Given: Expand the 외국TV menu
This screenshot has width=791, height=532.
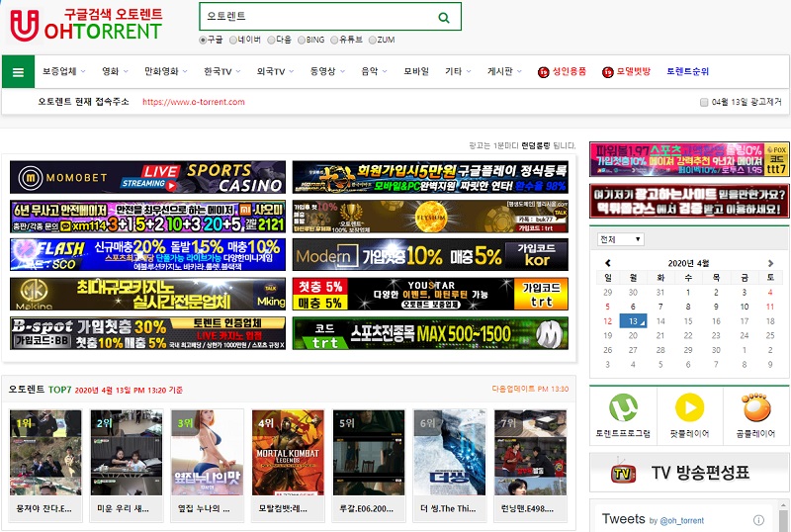Looking at the screenshot, I should [x=275, y=71].
